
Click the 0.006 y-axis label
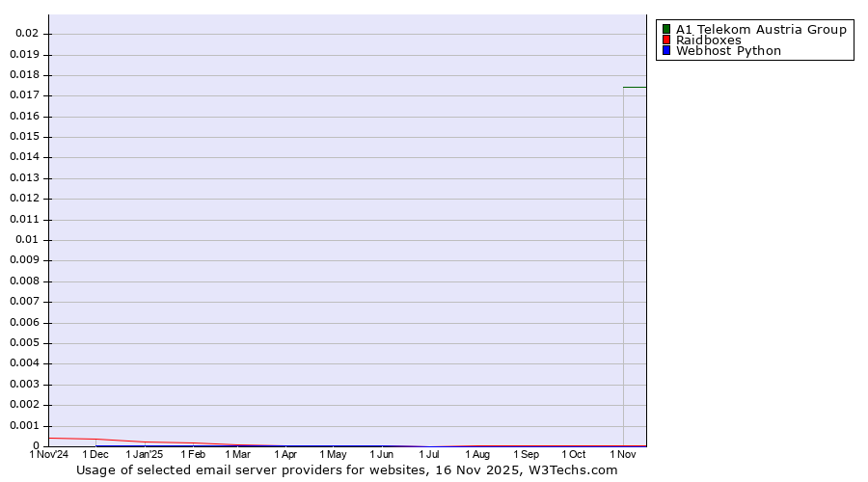25,323
